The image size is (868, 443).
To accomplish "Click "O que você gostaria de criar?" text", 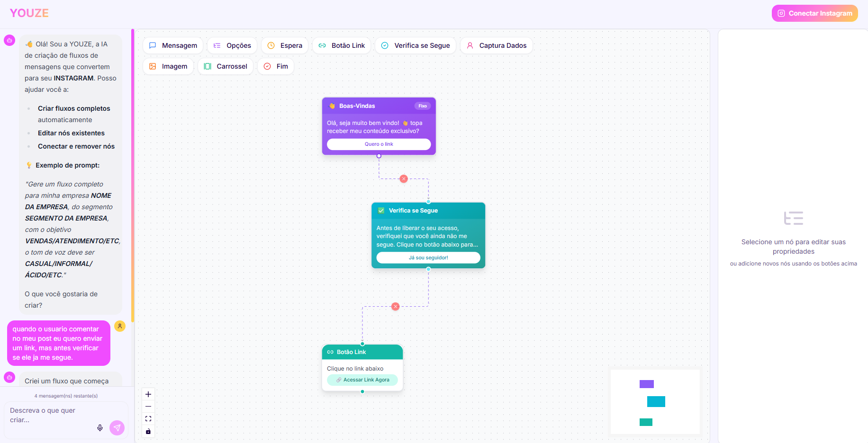I will coord(61,300).
